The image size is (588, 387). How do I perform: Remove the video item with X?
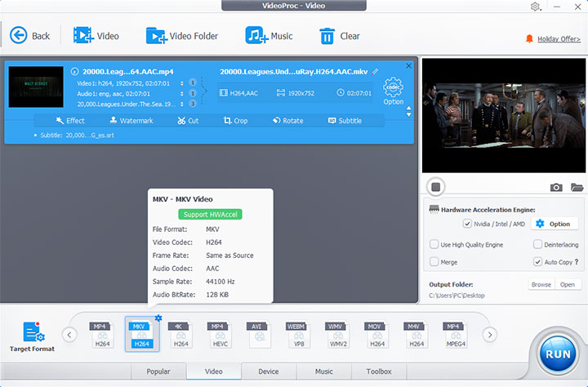pyautogui.click(x=409, y=65)
